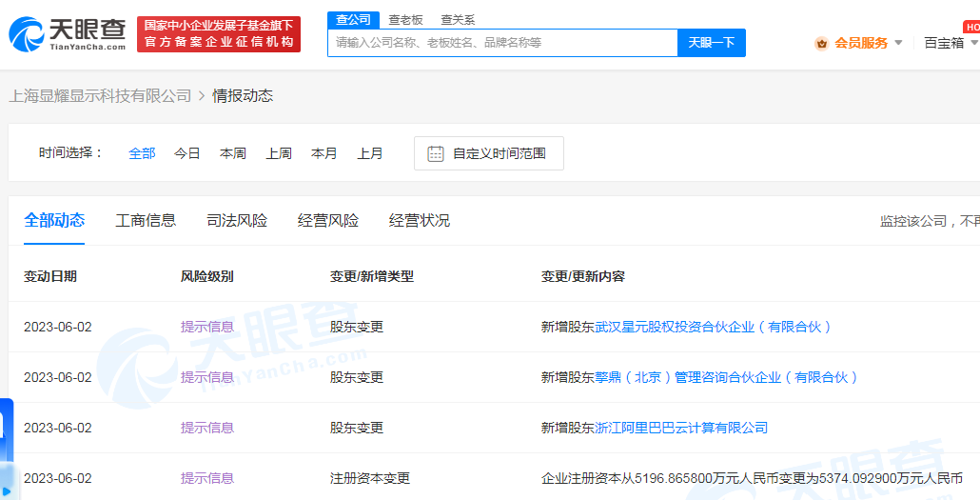The image size is (980, 500).
Task: Click the 天眼一下 search button
Action: 712,43
